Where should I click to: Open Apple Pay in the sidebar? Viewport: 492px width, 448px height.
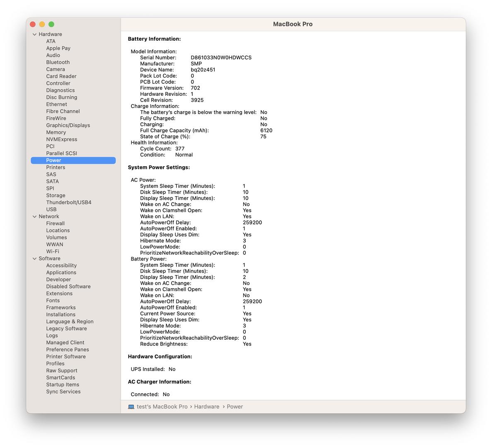[x=58, y=48]
